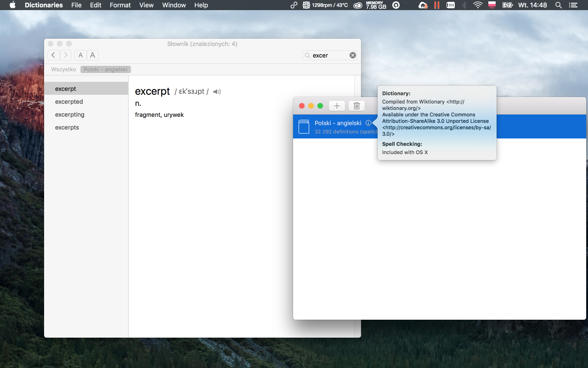Viewport: 588px width, 368px height.
Task: Click the link-shaped icon in the menu bar
Action: pyautogui.click(x=294, y=5)
